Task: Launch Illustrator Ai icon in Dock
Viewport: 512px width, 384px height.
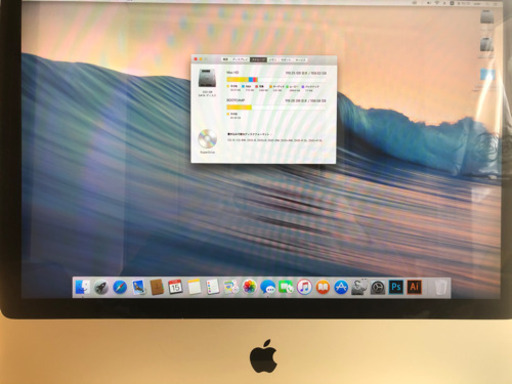Action: 414,287
